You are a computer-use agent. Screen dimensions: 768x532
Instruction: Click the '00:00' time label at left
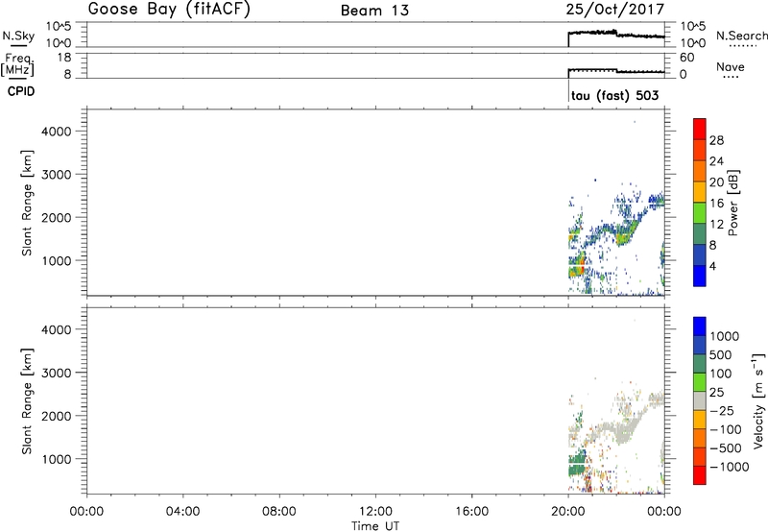86,512
